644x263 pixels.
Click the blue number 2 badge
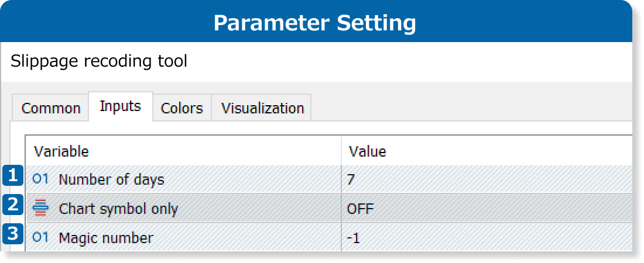(13, 205)
